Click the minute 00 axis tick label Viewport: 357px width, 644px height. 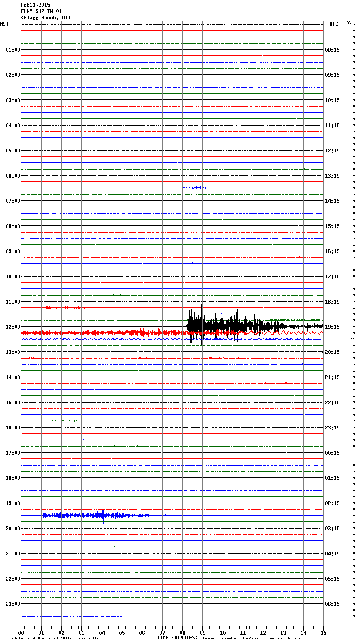[x=21, y=633]
